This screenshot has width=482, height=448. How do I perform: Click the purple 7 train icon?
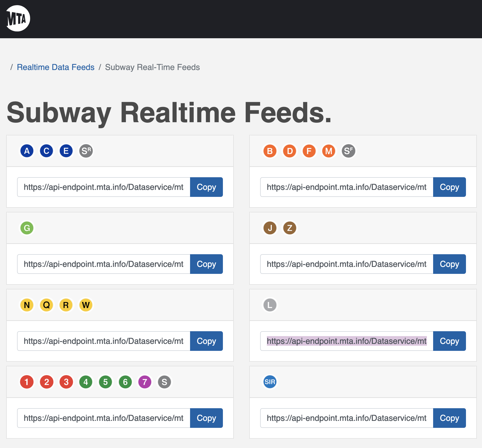pyautogui.click(x=145, y=382)
